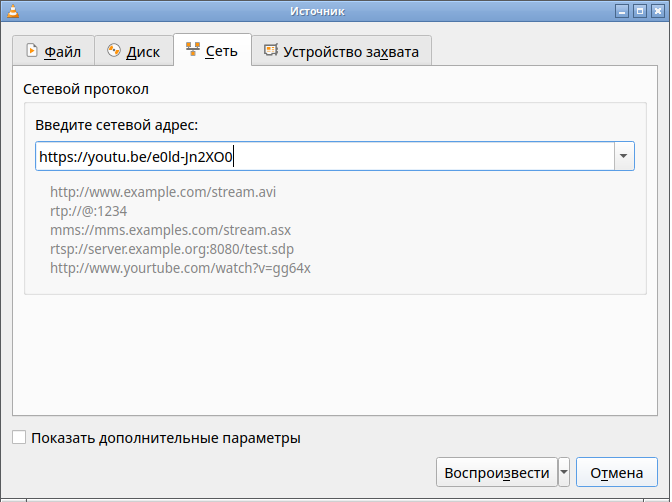This screenshot has height=502, width=672.
Task: Switch to the Диск tab
Action: coord(133,51)
